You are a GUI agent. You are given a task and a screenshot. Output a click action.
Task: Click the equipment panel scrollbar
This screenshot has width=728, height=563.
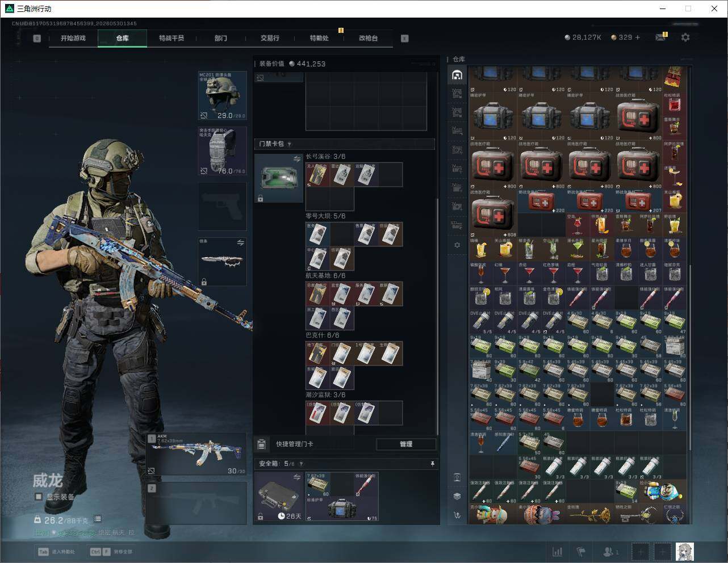[437, 317]
